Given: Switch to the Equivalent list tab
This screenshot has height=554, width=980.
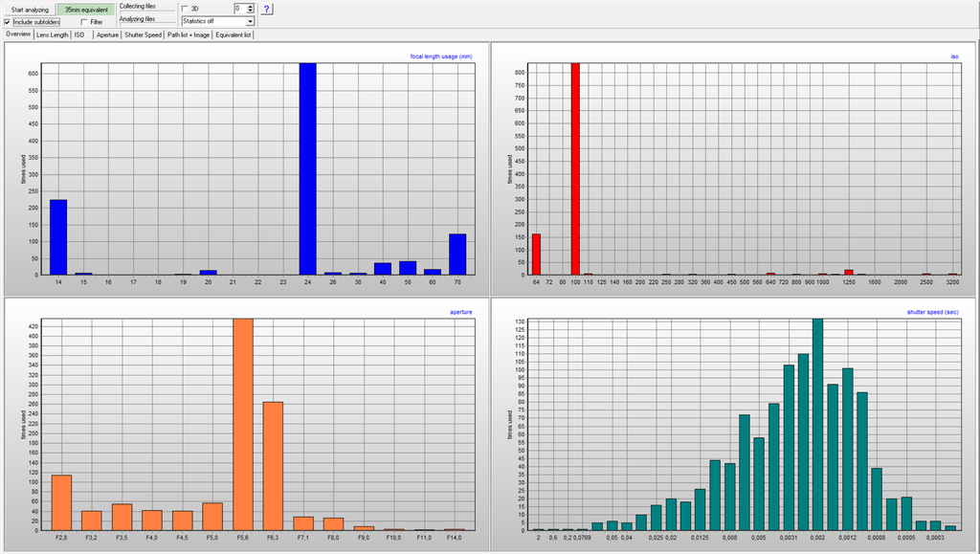Looking at the screenshot, I should (x=234, y=35).
